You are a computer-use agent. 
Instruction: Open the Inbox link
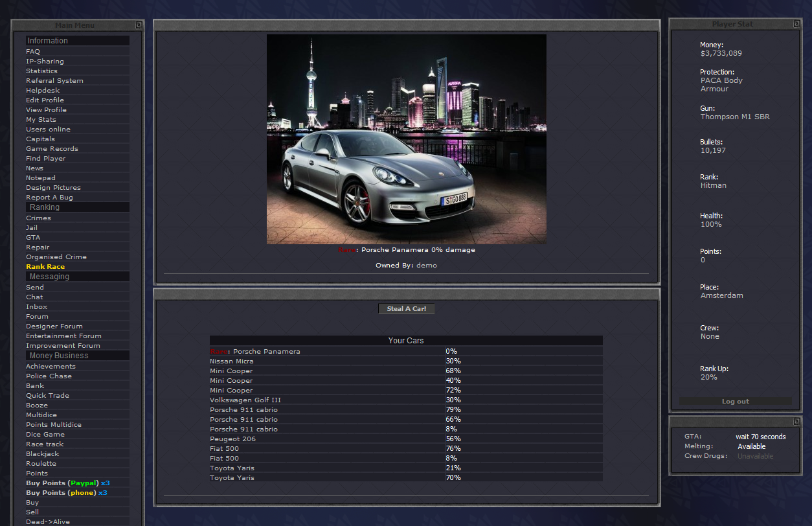pos(37,307)
